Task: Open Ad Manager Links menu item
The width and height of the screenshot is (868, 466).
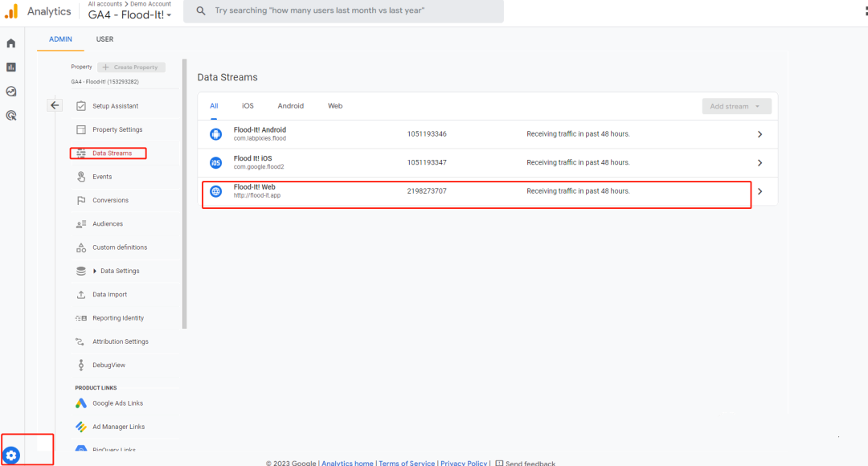Action: [x=118, y=427]
